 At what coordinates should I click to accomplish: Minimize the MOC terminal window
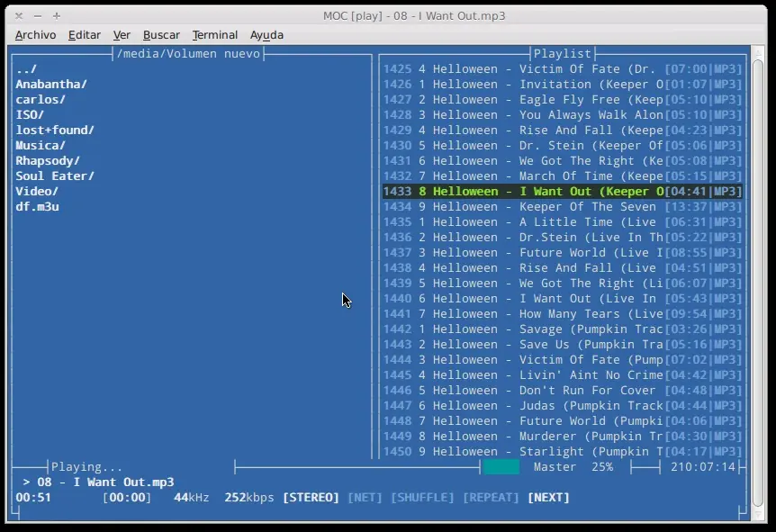pos(38,16)
